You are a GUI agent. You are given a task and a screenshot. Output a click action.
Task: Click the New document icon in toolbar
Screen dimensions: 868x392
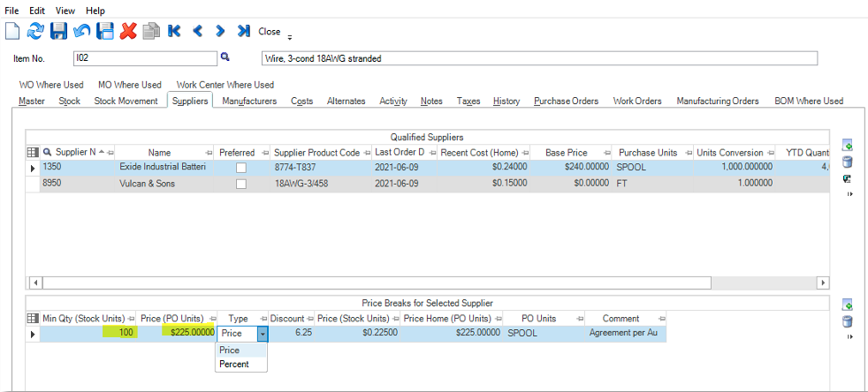pos(12,31)
